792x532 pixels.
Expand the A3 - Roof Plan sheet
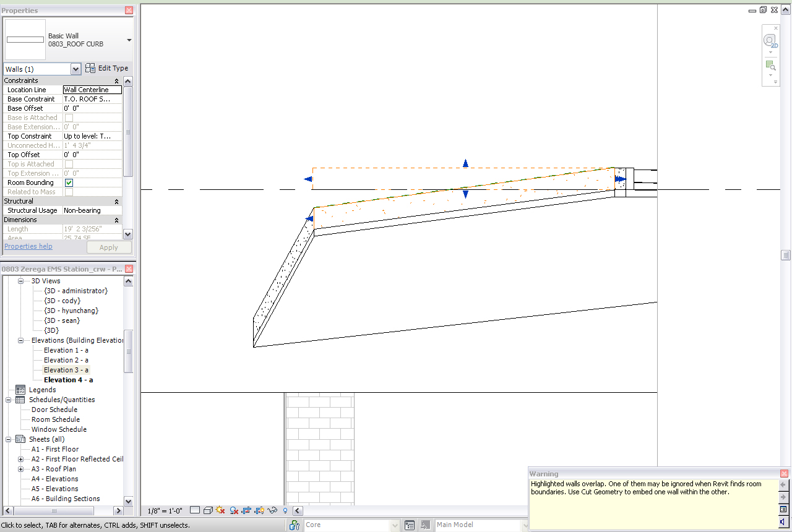20,469
